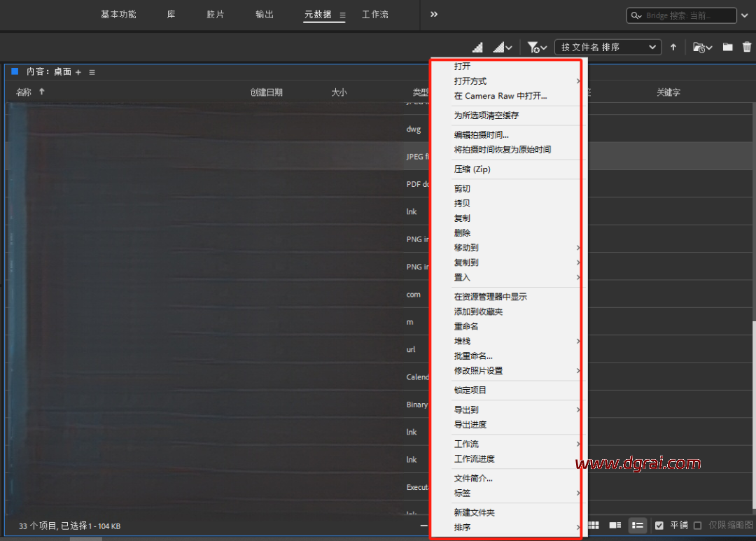Sort by 创建日期 column header
This screenshot has width=756, height=541.
(266, 92)
